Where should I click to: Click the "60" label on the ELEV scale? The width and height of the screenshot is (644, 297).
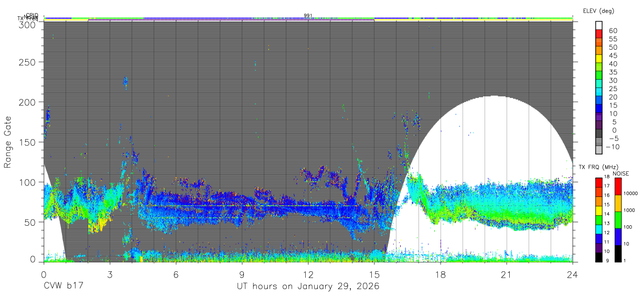pos(613,31)
